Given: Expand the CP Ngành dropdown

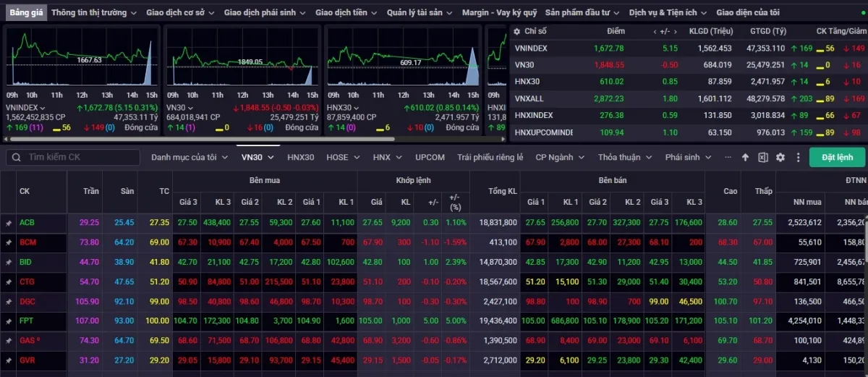Looking at the screenshot, I should pos(559,157).
